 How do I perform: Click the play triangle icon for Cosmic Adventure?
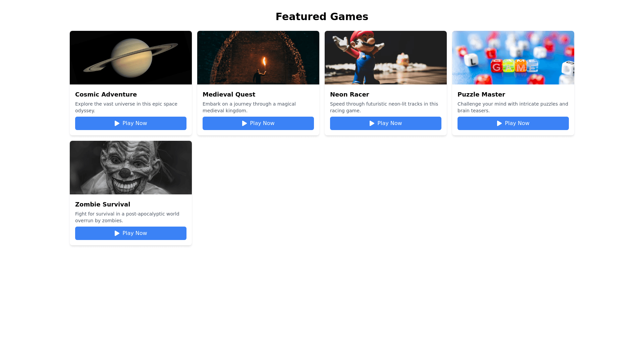coord(117,123)
